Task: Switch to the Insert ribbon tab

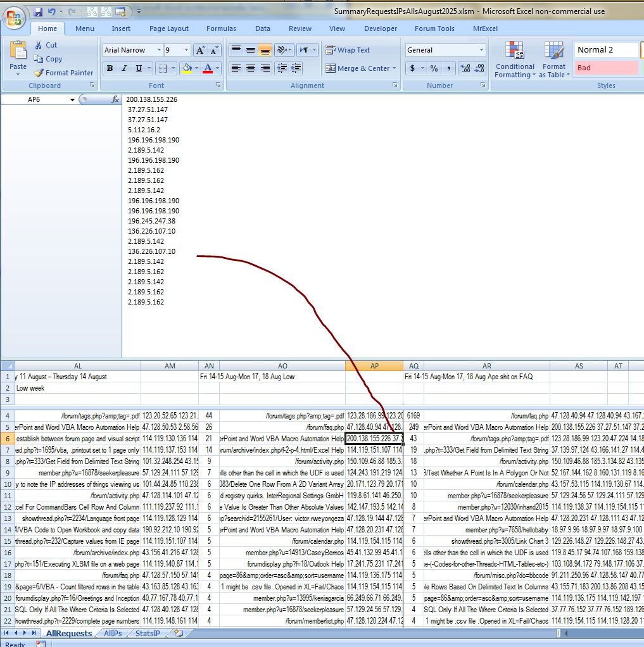Action: [x=120, y=28]
